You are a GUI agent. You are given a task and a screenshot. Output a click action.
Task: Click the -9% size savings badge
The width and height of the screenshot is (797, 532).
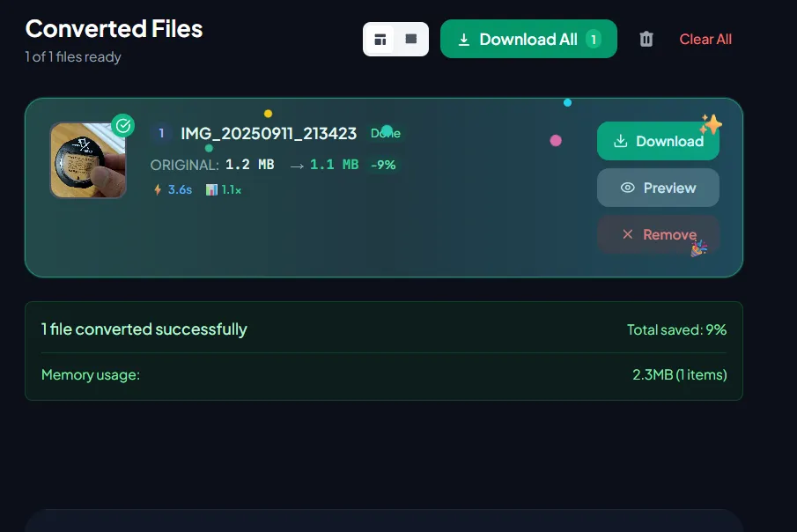point(384,165)
